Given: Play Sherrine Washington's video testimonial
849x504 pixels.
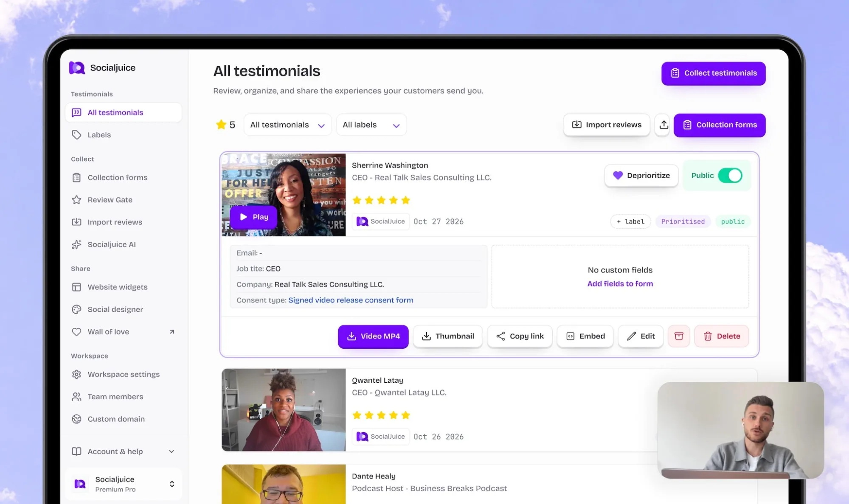Looking at the screenshot, I should click(254, 217).
